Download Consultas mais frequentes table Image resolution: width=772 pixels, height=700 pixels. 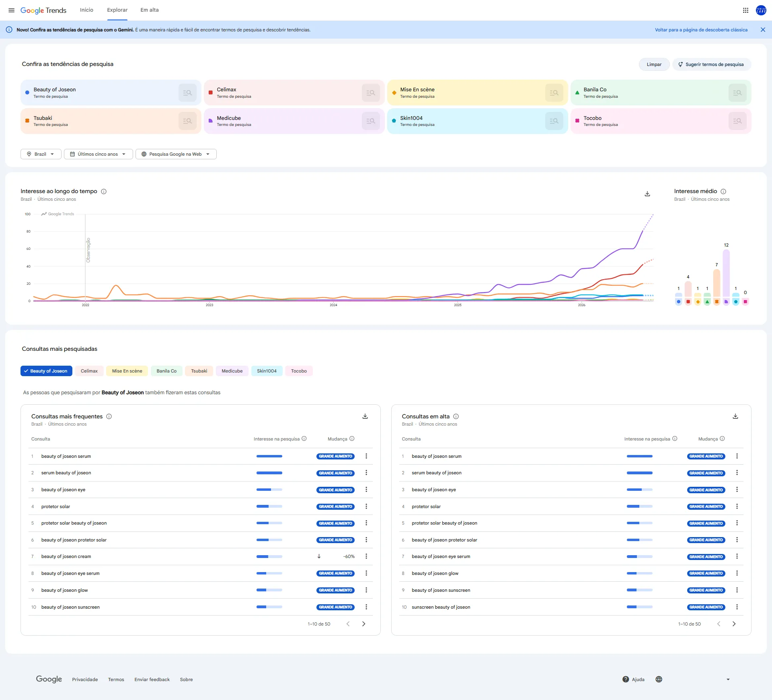[365, 416]
